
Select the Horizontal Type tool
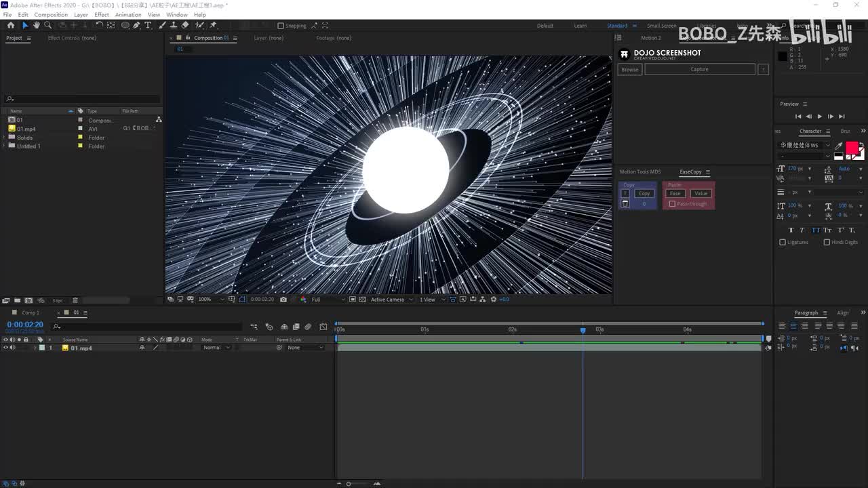[148, 25]
